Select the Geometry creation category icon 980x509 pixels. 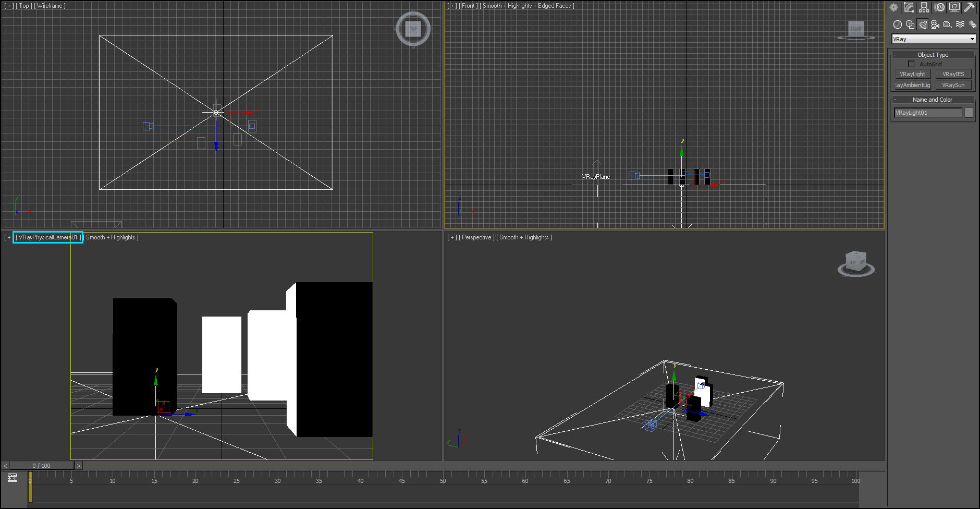898,25
